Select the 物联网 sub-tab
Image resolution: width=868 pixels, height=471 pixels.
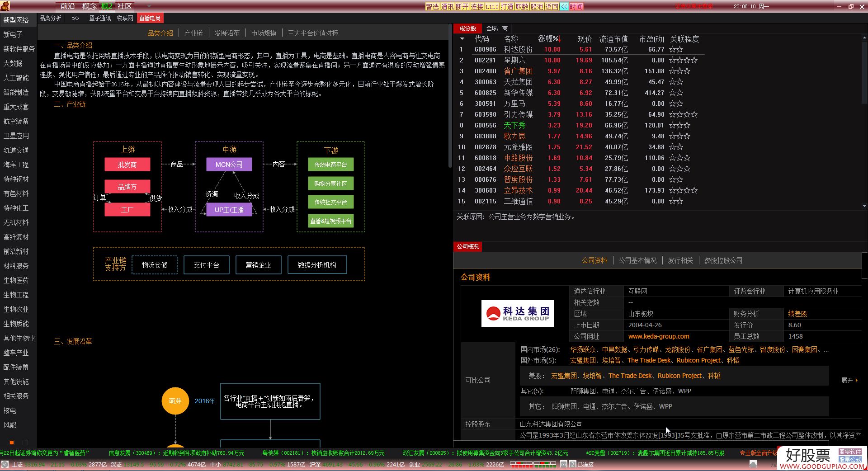pos(125,18)
